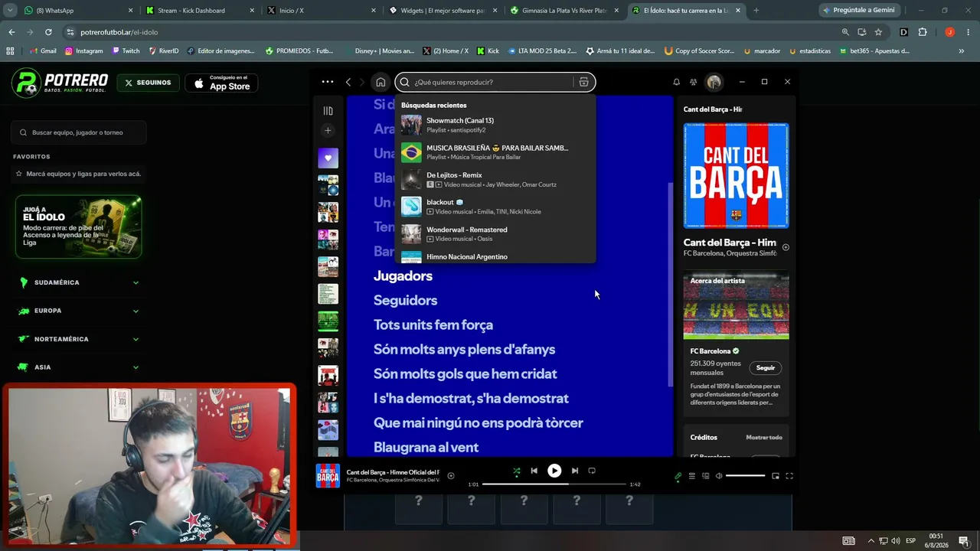
Task: Open the Spotify queue
Action: tap(692, 476)
